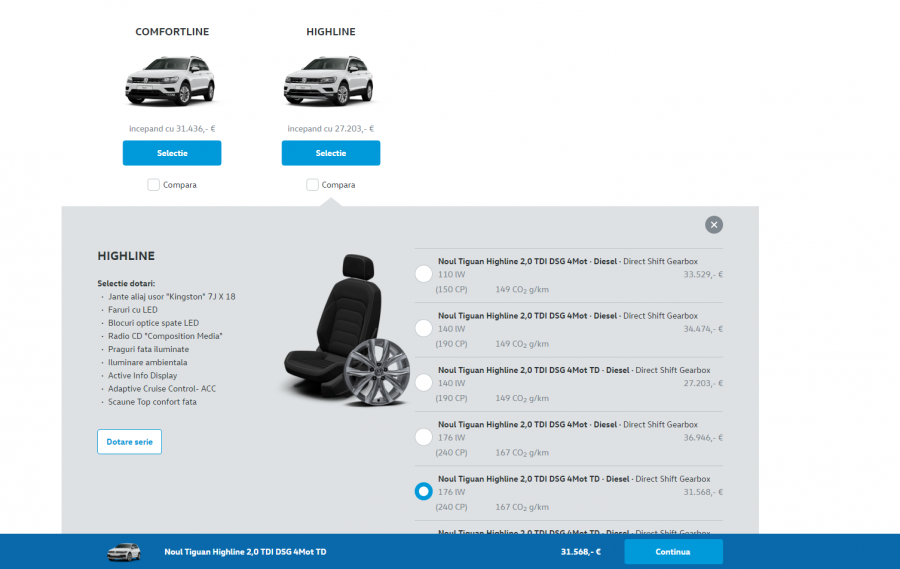Click the model name in the bottom bar

245,552
